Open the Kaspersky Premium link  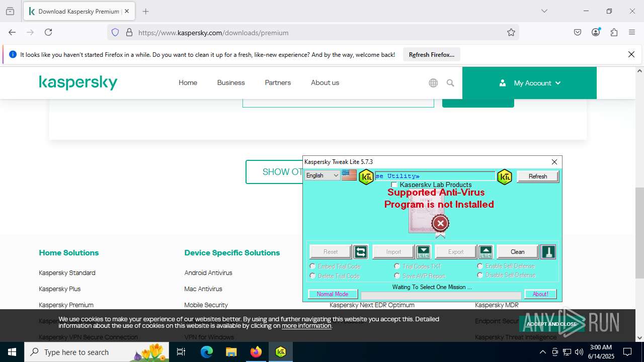66,305
